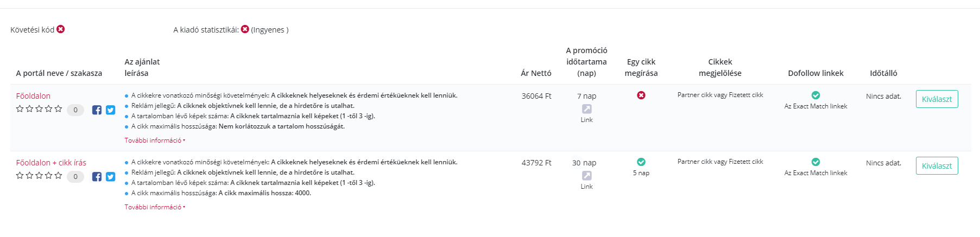Expand További információ in the second row
The height and width of the screenshot is (237, 980).
click(155, 207)
